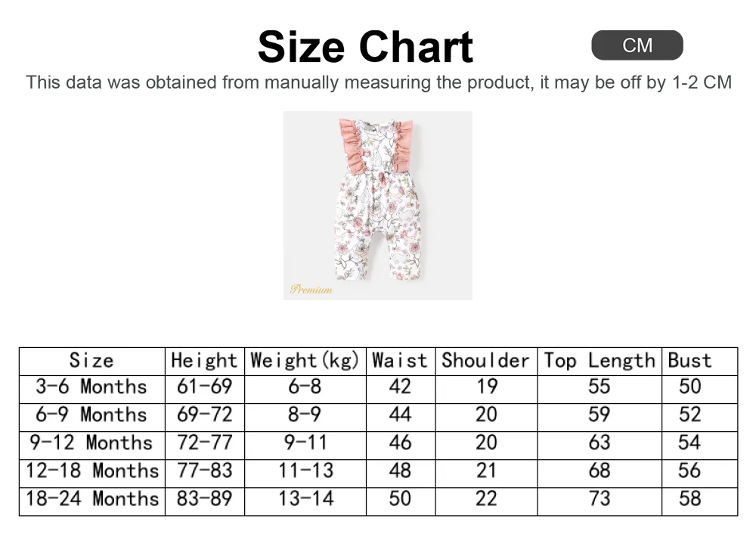The height and width of the screenshot is (534, 756).
Task: Click the Size column header
Action: [x=91, y=361]
